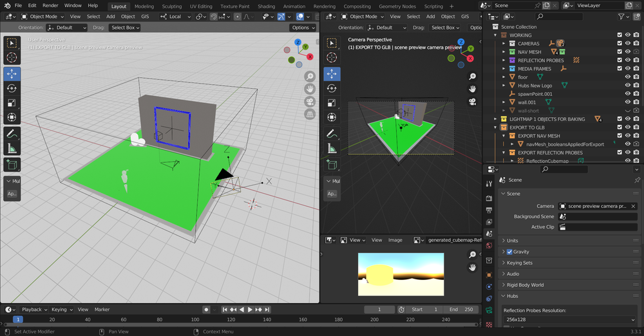
Task: Open the Output properties tab
Action: (x=489, y=210)
